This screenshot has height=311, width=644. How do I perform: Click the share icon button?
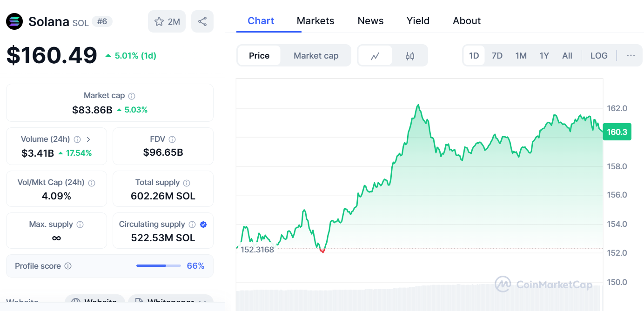(202, 21)
